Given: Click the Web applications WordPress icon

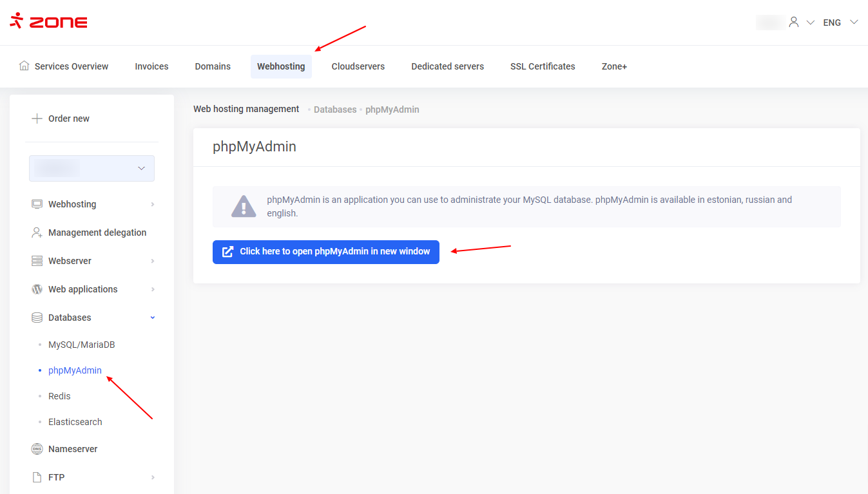Looking at the screenshot, I should point(37,289).
